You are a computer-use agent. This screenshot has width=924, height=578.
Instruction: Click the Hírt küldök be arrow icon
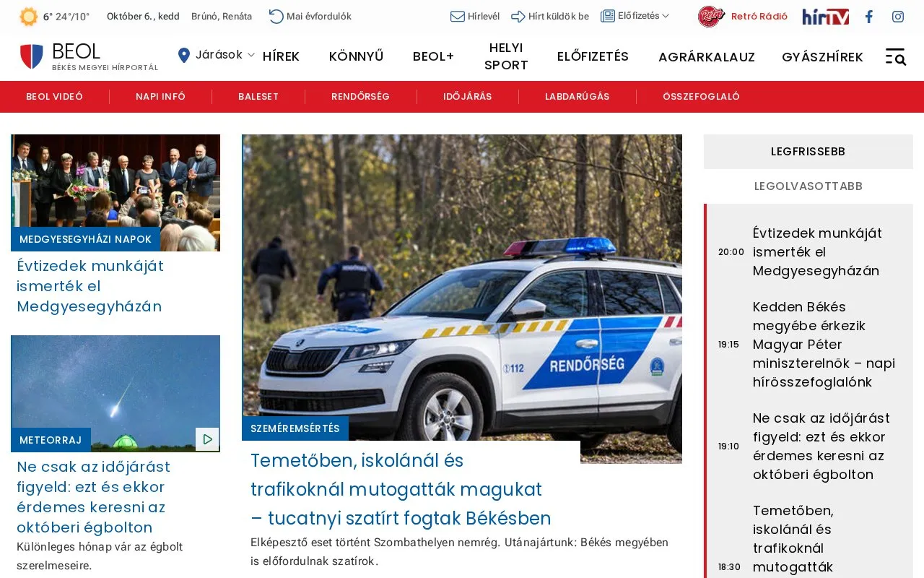pos(518,16)
